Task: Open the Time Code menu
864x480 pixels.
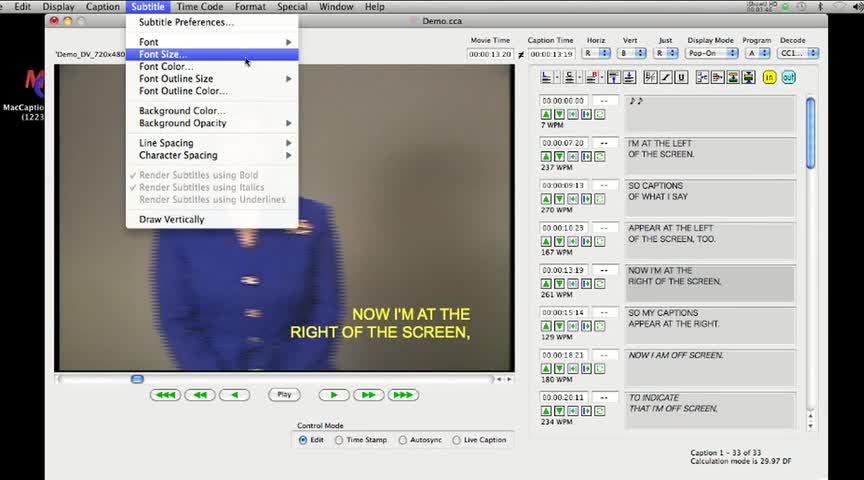Action: [x=199, y=7]
